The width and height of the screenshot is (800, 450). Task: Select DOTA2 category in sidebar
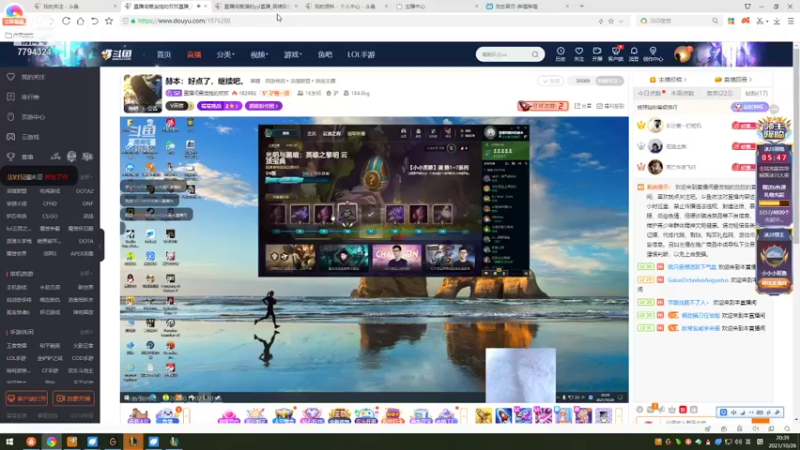85,191
